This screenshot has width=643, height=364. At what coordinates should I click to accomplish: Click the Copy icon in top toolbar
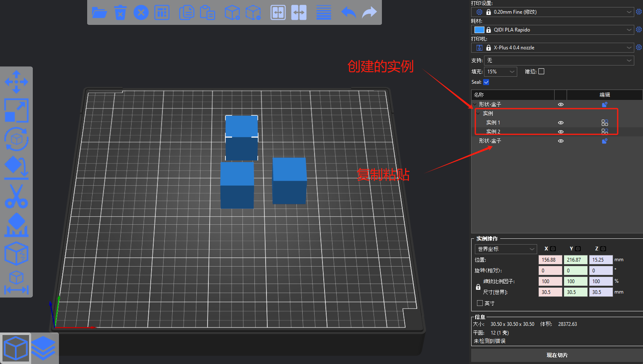tap(186, 12)
